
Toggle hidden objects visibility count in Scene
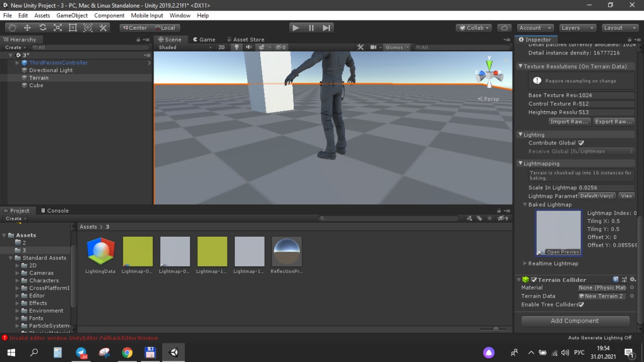(x=281, y=47)
